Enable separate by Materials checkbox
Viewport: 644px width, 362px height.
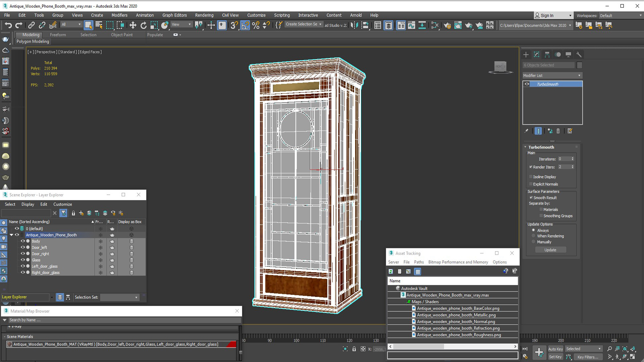(x=541, y=209)
